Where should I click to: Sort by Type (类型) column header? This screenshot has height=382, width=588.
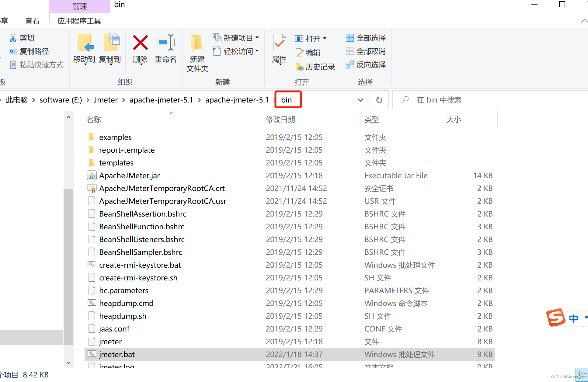371,120
